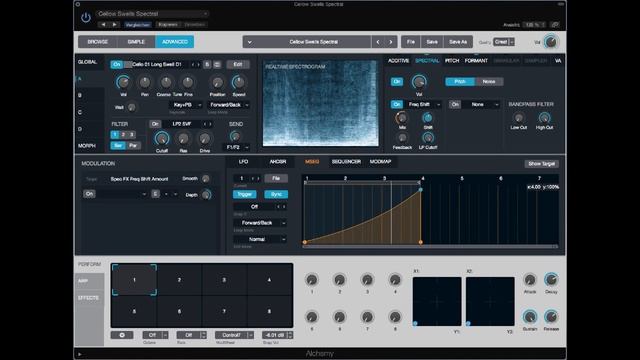Image resolution: width=640 pixels, height=360 pixels.
Task: Click the Decay envelope knob
Action: pyautogui.click(x=551, y=280)
